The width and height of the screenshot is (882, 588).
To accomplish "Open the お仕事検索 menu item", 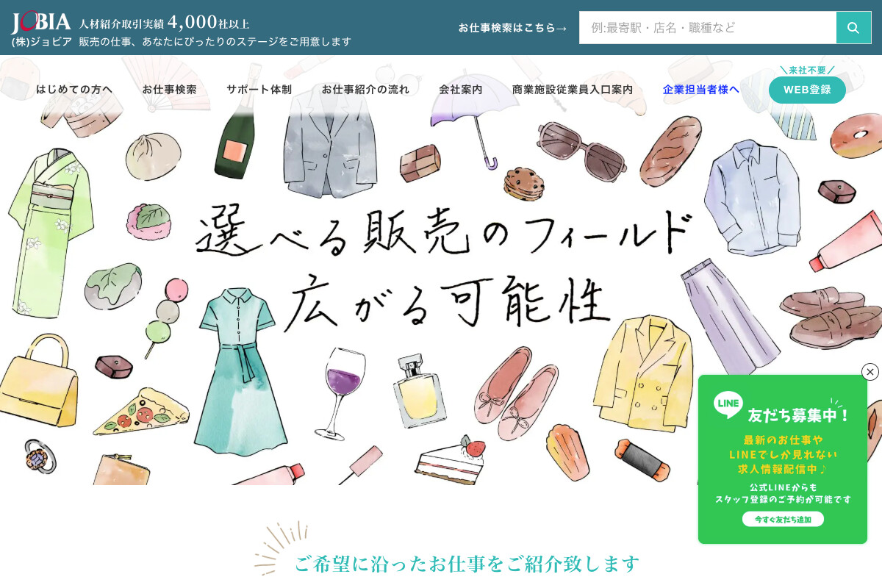I will [169, 90].
